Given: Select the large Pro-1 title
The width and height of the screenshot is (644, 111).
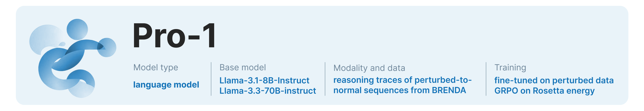Looking at the screenshot, I should point(174,36).
